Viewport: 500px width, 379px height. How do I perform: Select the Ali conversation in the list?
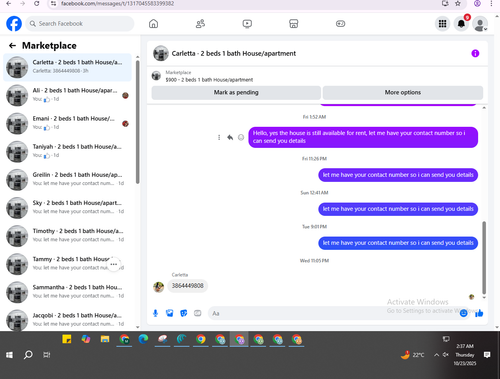click(68, 95)
